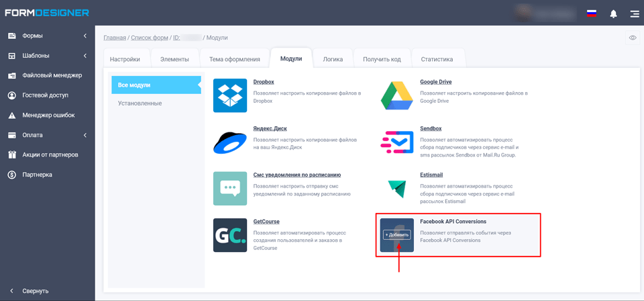
Task: Open the Dropbox module title link
Action: click(264, 82)
